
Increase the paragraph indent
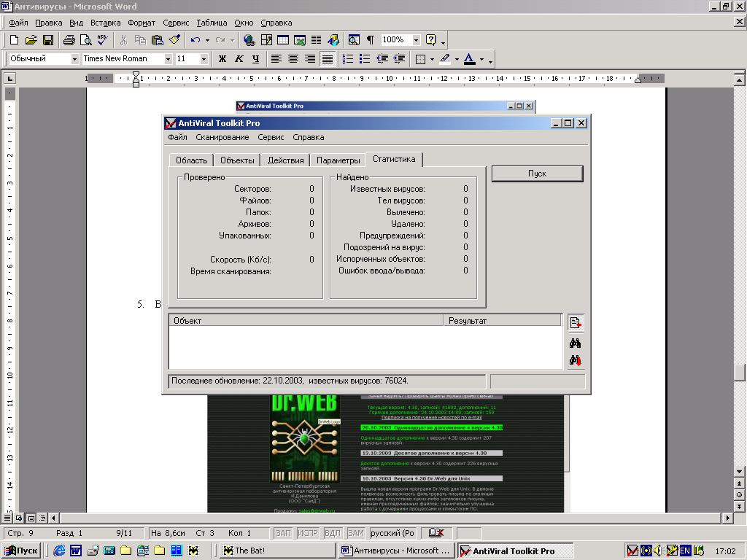(x=399, y=59)
